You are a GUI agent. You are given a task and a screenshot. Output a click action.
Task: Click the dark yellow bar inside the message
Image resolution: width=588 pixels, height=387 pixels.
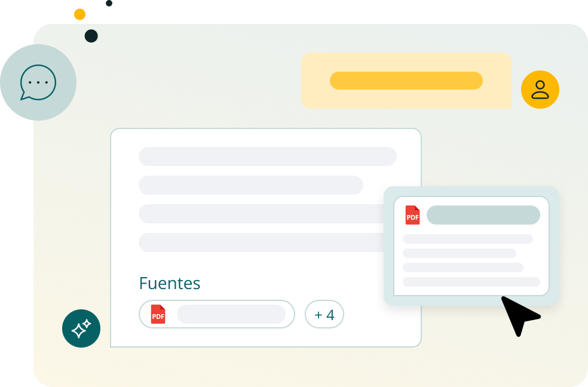pos(406,81)
